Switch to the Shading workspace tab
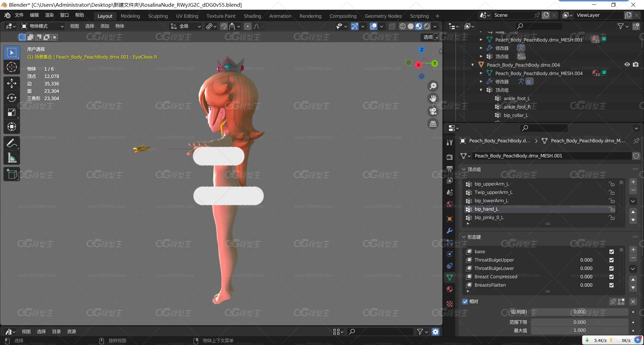 (252, 16)
